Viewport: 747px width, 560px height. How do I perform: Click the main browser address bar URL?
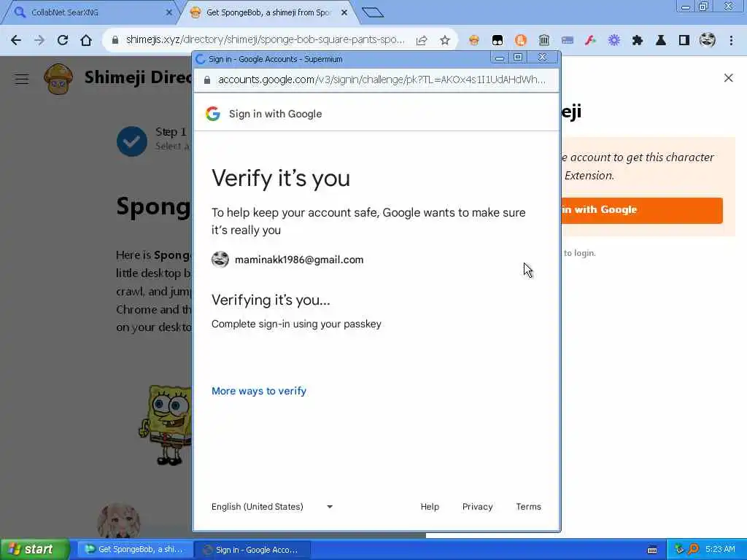pos(265,40)
